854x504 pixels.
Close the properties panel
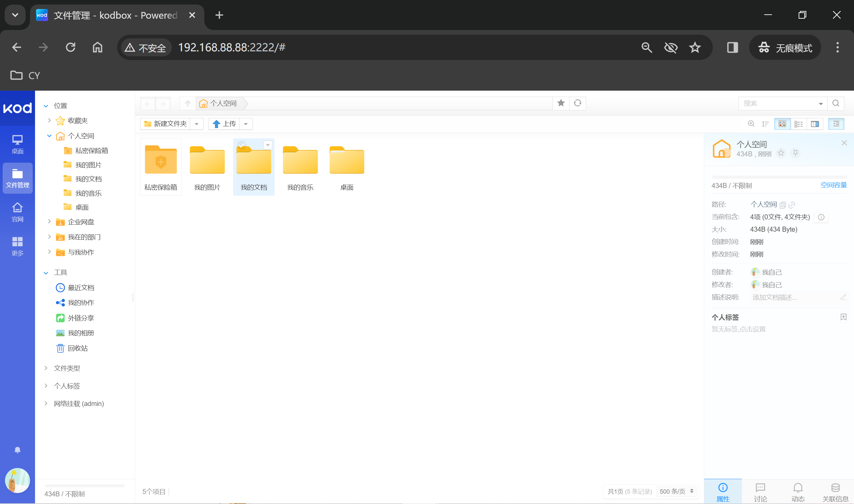coord(844,143)
